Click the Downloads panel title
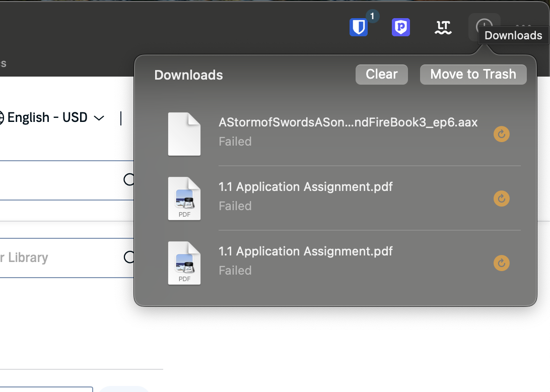Screen dimensions: 550x392 188,75
